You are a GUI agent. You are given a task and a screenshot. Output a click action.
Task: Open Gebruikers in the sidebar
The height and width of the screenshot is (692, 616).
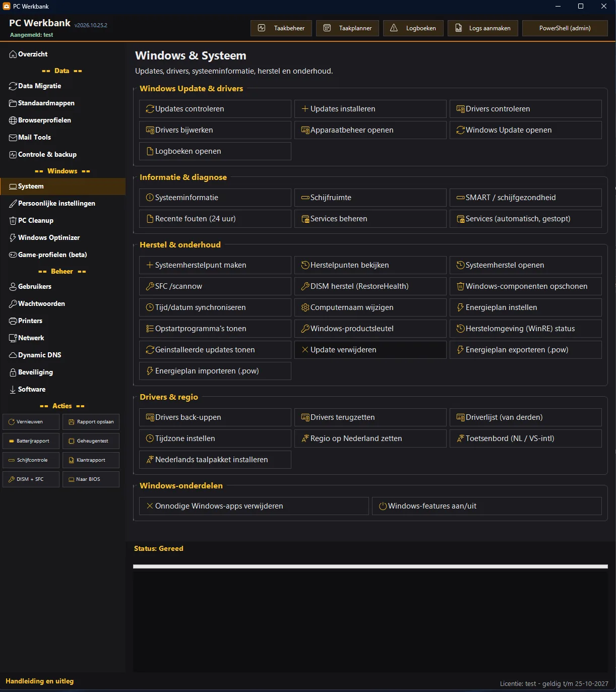point(63,286)
